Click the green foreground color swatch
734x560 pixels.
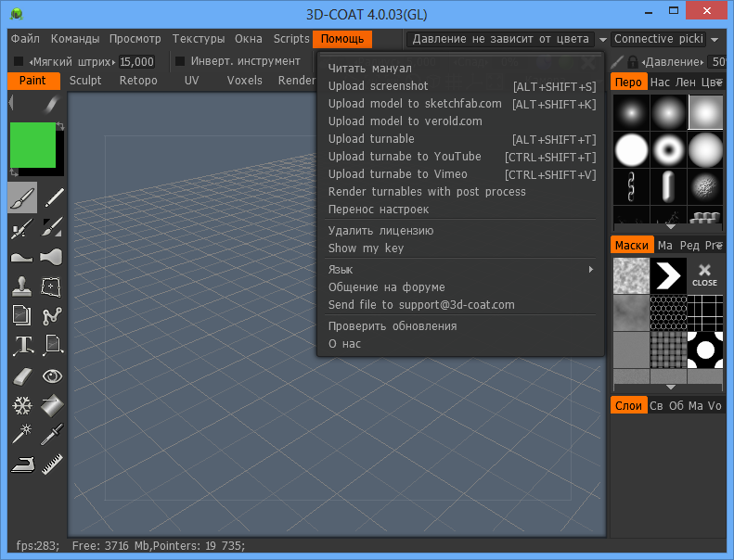pyautogui.click(x=32, y=146)
